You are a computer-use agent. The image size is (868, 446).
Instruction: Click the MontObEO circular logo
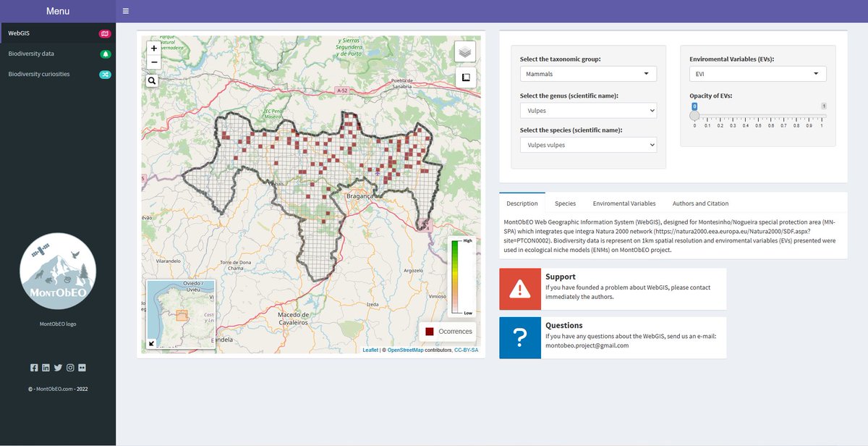pos(58,271)
